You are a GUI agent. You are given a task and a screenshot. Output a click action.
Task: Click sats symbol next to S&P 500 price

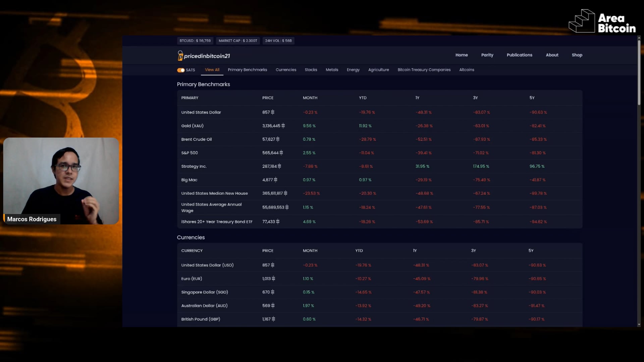pos(281,153)
